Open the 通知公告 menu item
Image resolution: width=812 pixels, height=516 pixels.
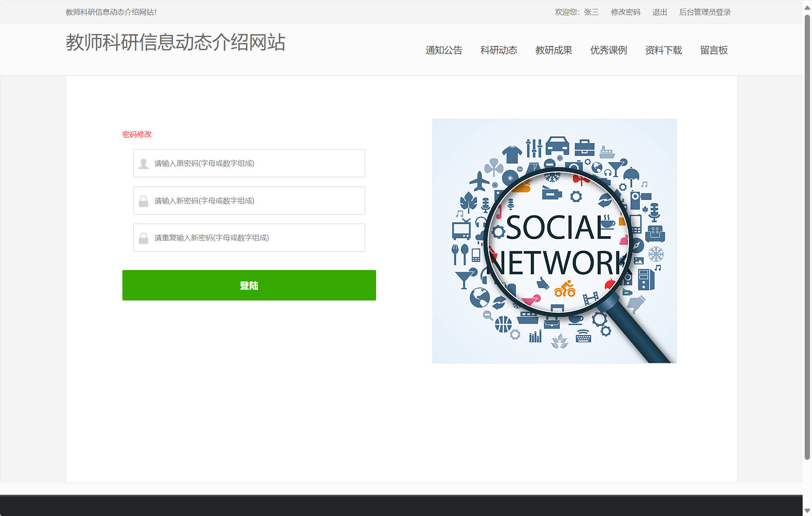tap(443, 50)
